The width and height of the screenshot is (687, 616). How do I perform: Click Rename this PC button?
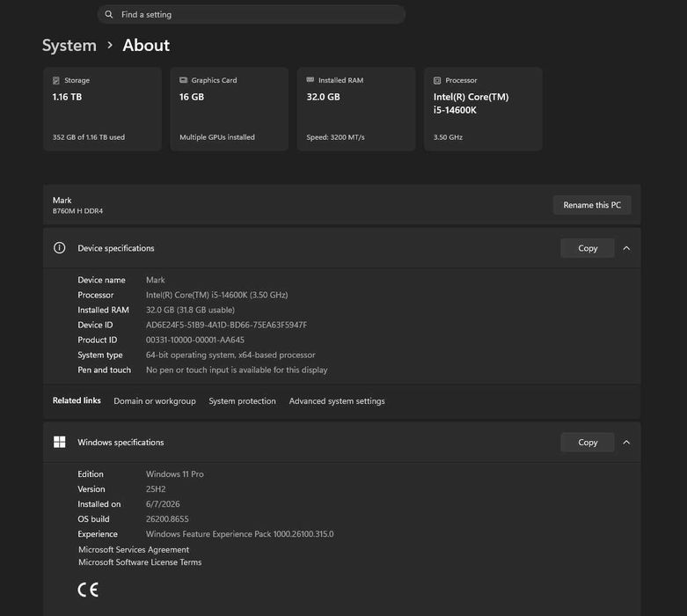(592, 205)
